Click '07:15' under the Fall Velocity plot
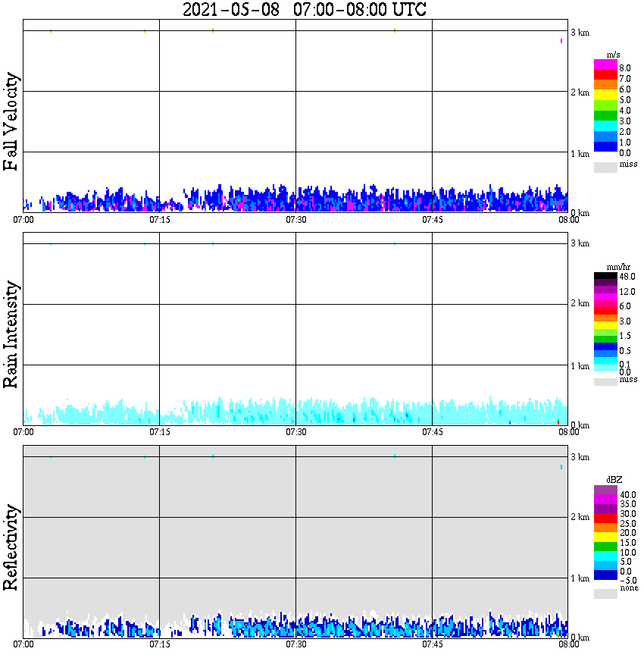 coord(160,220)
